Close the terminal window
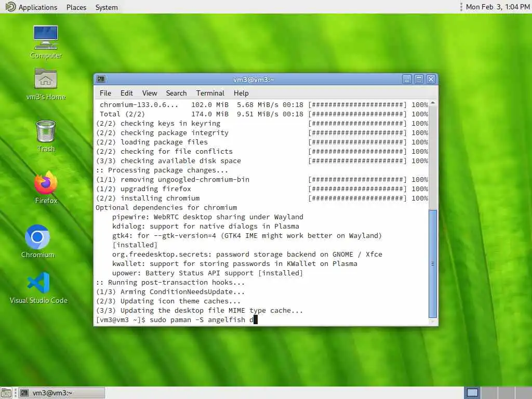Screen dimensions: 532x399 (x=431, y=79)
